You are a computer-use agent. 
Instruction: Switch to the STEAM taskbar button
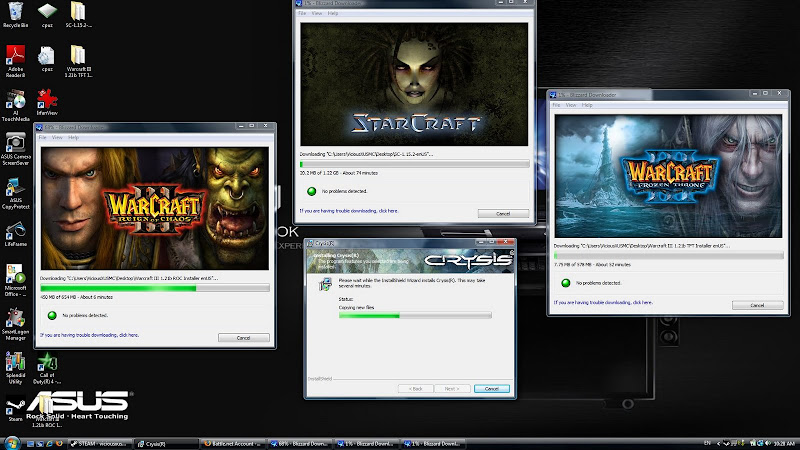(x=100, y=444)
